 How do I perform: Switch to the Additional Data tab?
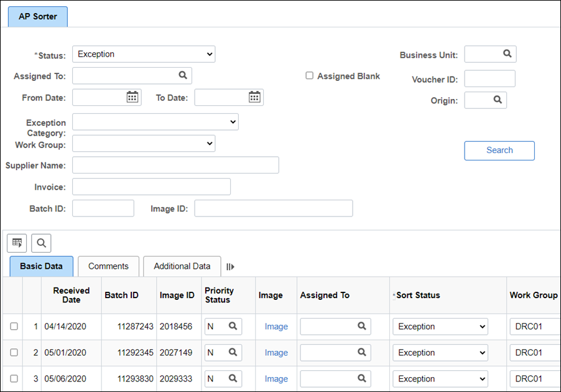coord(182,266)
